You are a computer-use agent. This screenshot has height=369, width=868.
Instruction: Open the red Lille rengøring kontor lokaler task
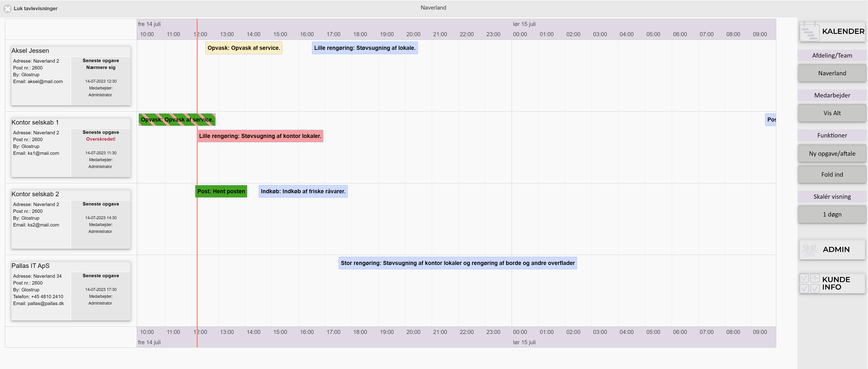coord(260,136)
